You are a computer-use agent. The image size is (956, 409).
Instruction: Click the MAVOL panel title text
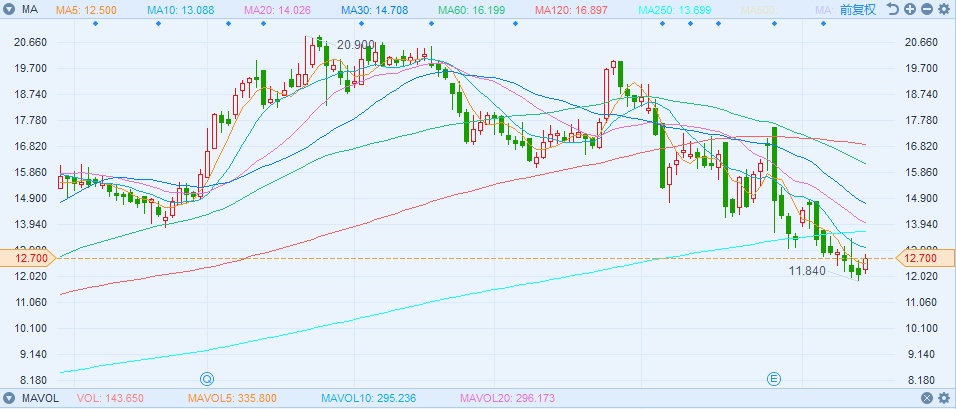pos(41,399)
